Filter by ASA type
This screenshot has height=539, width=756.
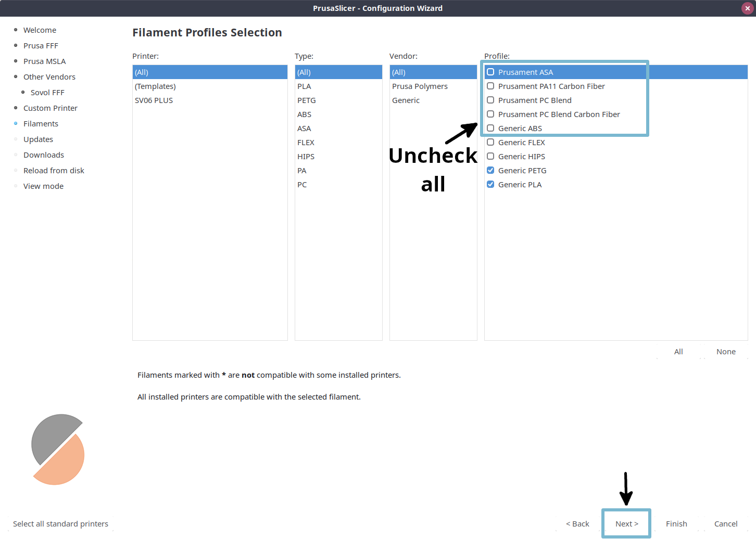coord(338,128)
